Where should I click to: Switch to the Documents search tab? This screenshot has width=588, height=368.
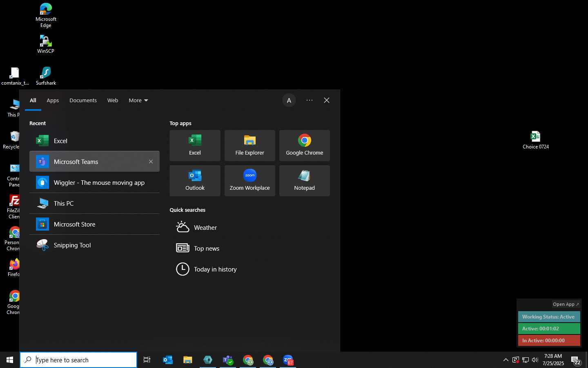(83, 101)
